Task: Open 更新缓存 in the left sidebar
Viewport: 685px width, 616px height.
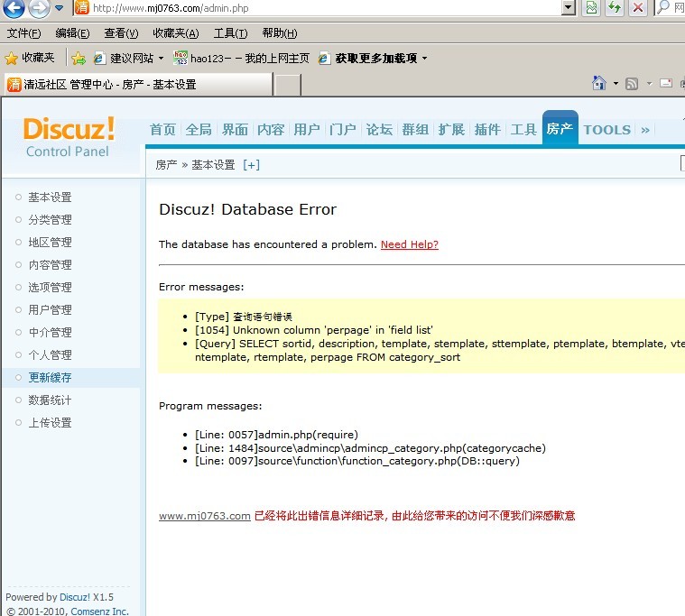Action: (50, 378)
